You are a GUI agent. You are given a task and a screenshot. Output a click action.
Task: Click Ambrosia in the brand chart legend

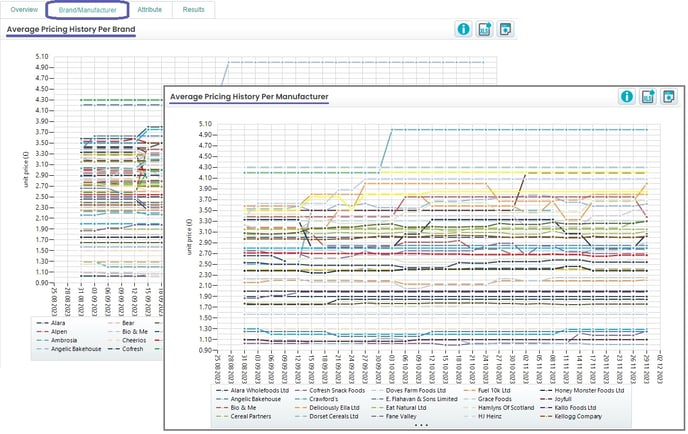tap(57, 341)
